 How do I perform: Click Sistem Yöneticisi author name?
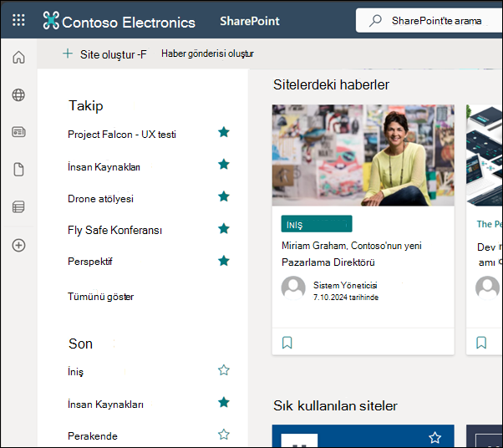[345, 285]
